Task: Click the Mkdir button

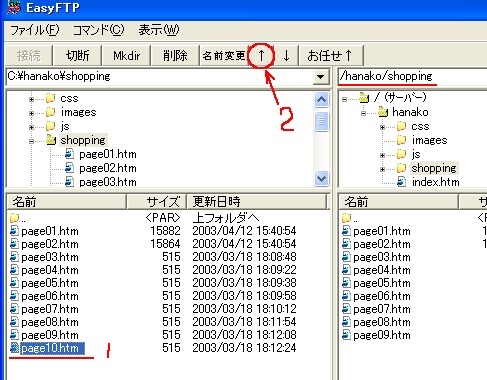Action: coord(126,56)
